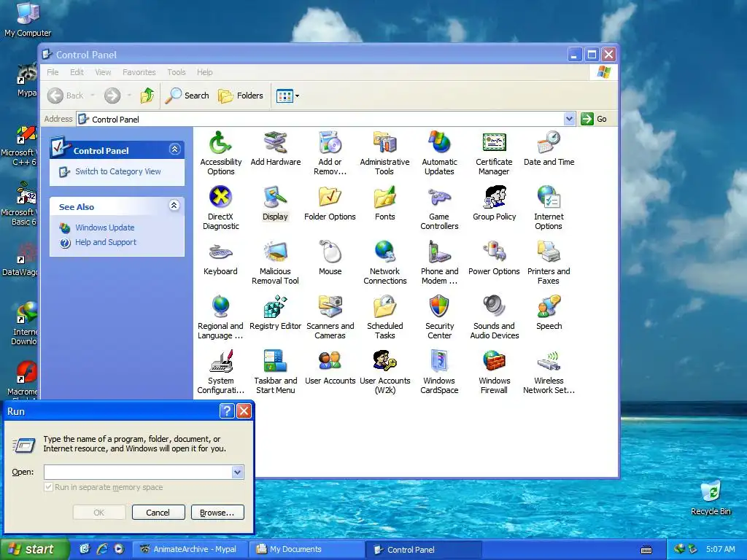Open Scanners and Cameras icon

(x=330, y=306)
